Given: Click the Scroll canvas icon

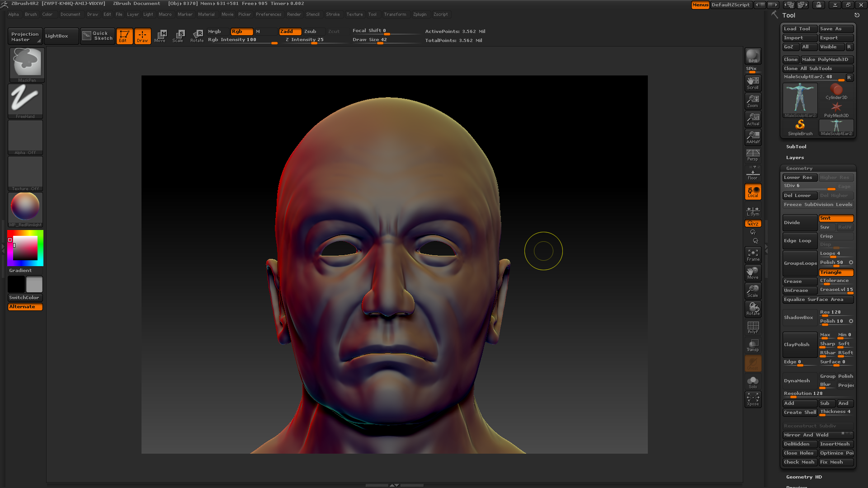Looking at the screenshot, I should point(753,83).
